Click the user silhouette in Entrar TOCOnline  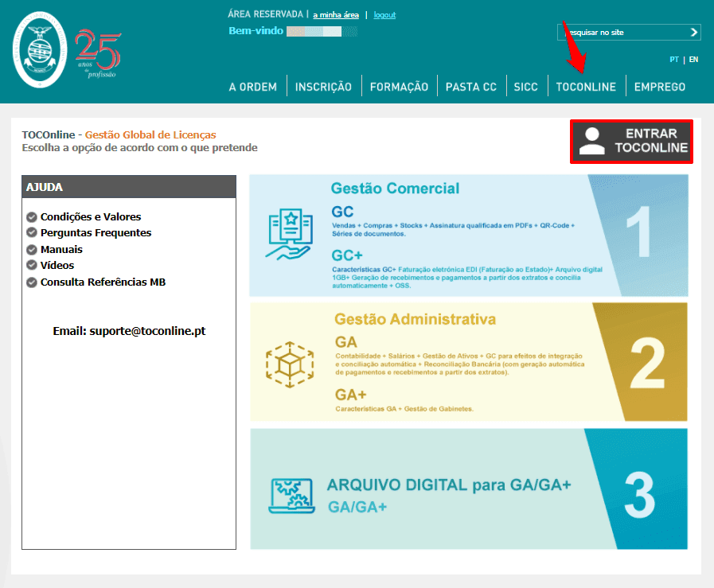coord(591,141)
